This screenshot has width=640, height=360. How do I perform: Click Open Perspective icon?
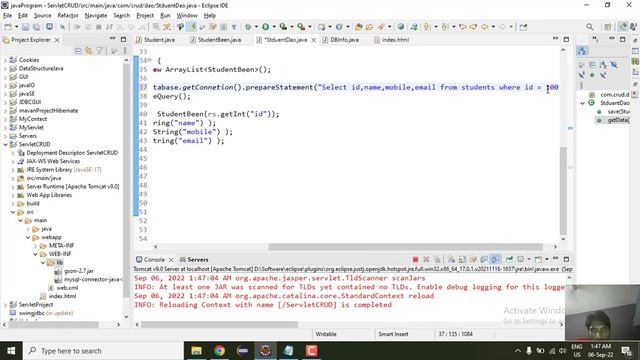(x=607, y=27)
